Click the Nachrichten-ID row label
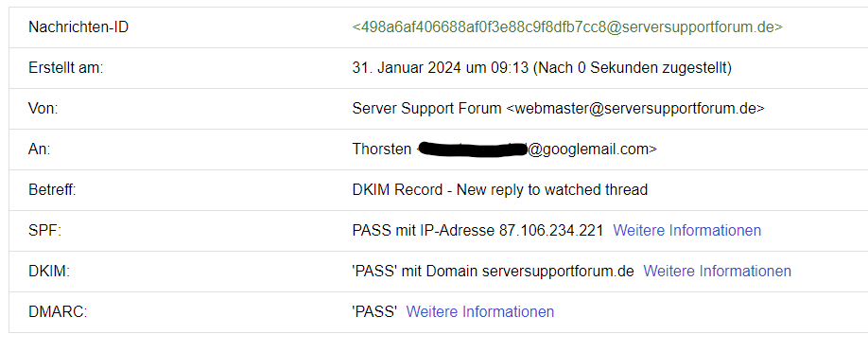The width and height of the screenshot is (868, 352). pos(78,27)
